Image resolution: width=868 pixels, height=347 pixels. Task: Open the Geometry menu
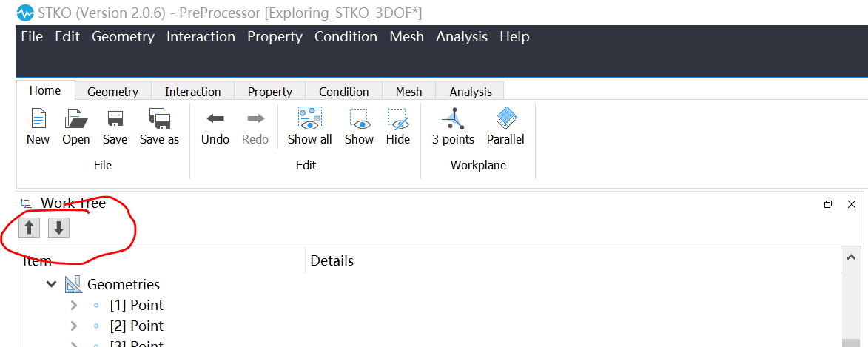point(123,36)
